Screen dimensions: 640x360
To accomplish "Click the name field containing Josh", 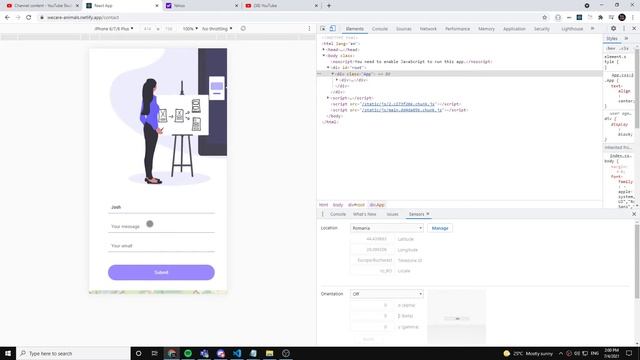I will [x=161, y=207].
